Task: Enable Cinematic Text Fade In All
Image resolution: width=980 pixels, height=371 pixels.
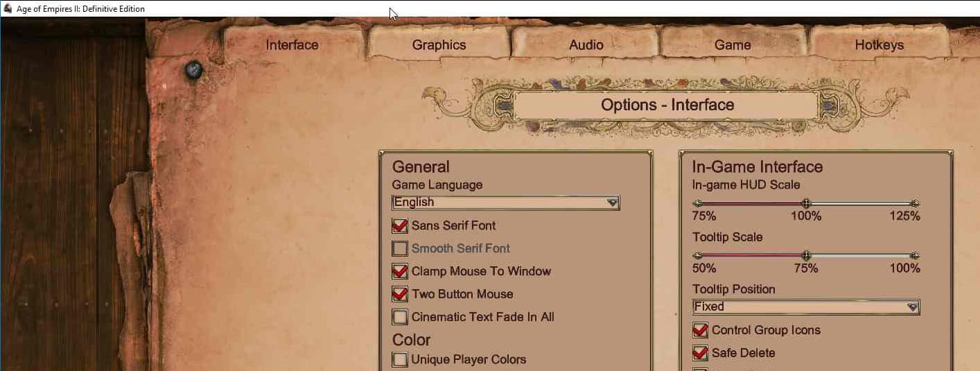Action: click(x=400, y=317)
